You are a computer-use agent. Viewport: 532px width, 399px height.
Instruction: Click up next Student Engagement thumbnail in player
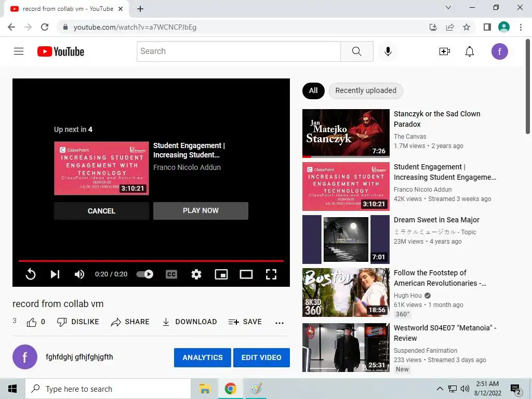pos(101,168)
